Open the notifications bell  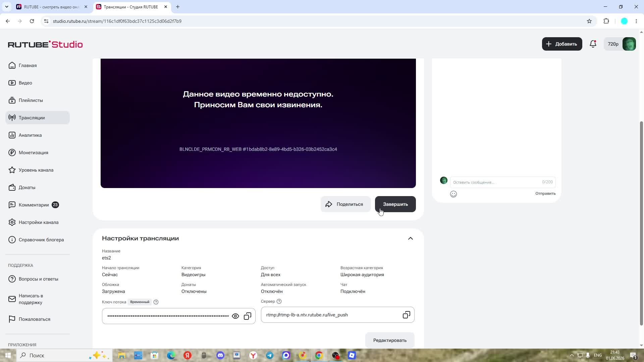(593, 44)
